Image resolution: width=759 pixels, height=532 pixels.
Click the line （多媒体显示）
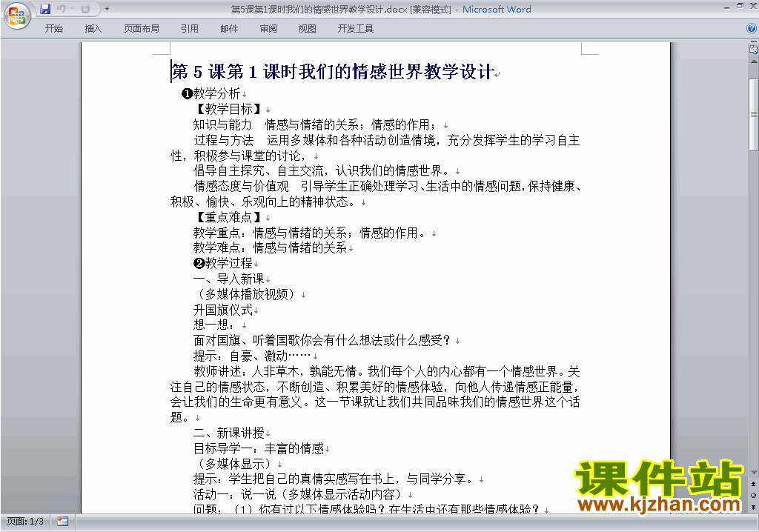234,464
